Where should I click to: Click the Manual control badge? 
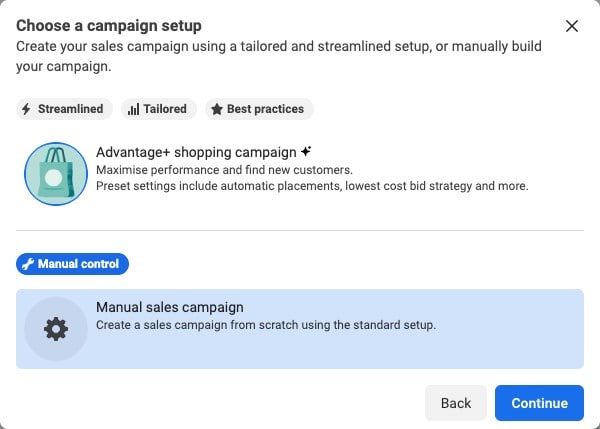(72, 264)
